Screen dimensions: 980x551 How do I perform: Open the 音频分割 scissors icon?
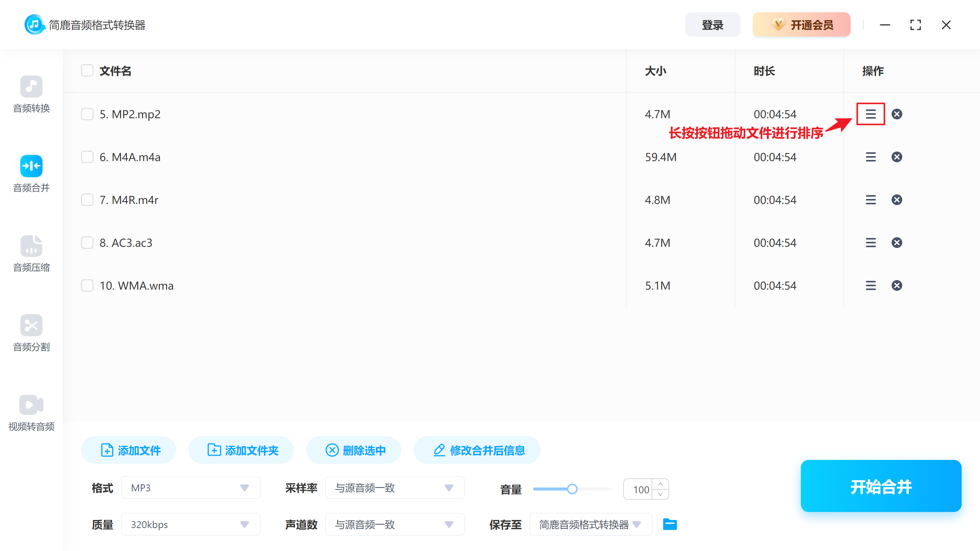[31, 325]
